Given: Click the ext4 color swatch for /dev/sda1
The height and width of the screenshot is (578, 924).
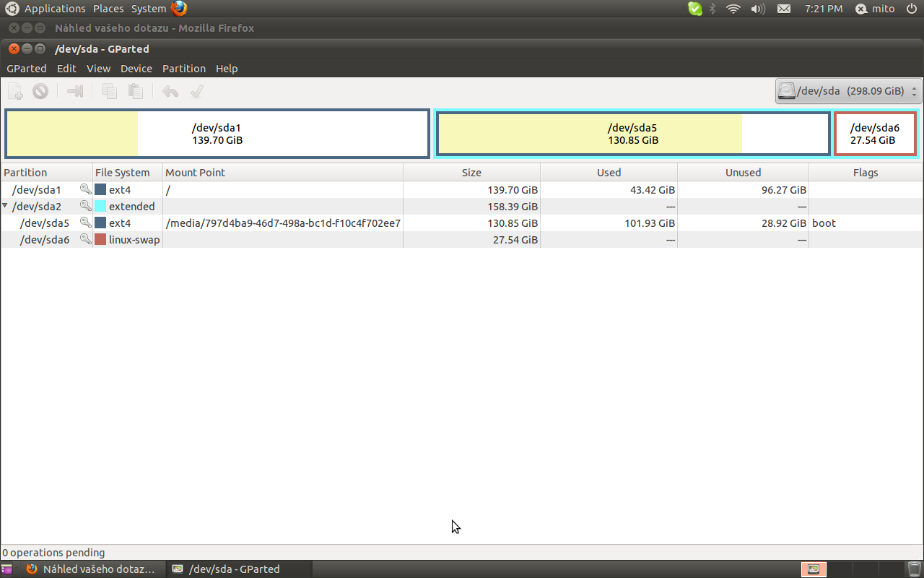Looking at the screenshot, I should [100, 189].
